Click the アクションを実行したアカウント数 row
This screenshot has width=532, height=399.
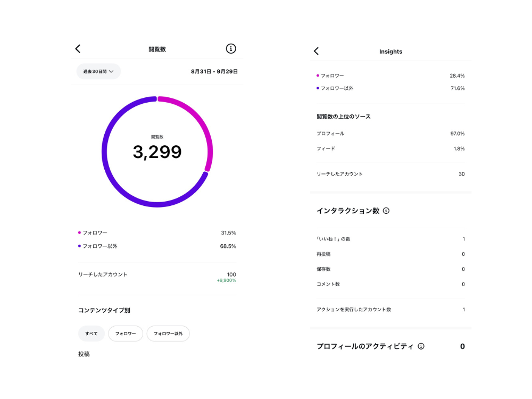[x=390, y=310]
